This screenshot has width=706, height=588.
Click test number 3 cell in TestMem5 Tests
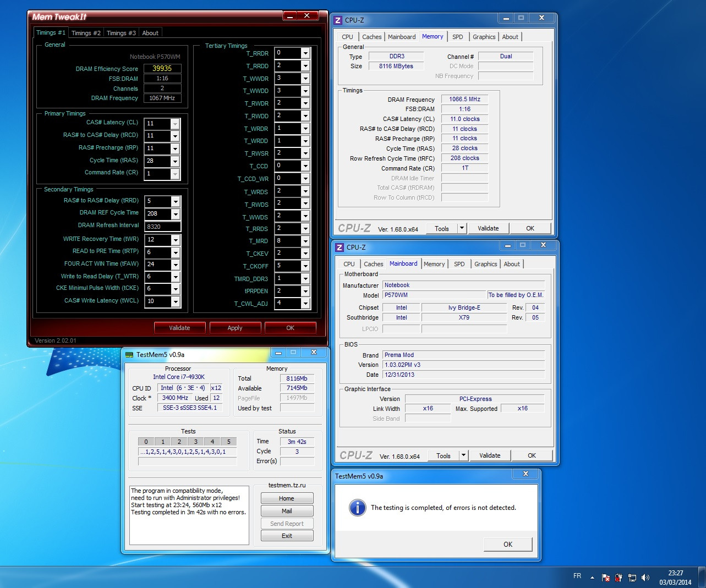[195, 441]
